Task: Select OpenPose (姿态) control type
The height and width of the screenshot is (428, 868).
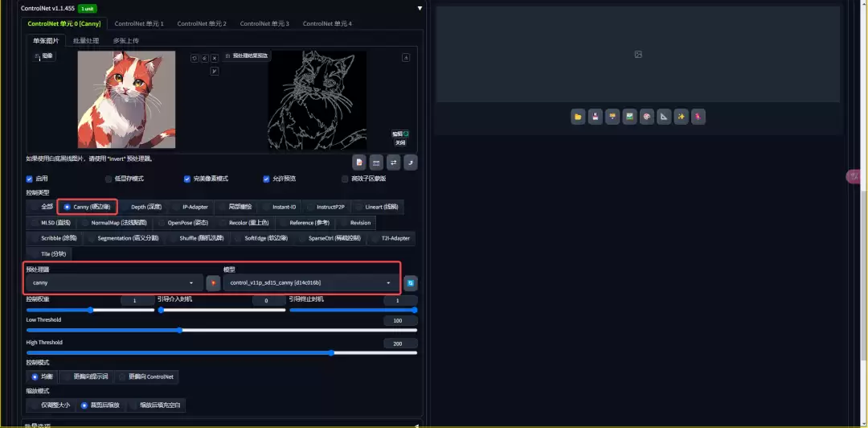Action: tap(183, 223)
